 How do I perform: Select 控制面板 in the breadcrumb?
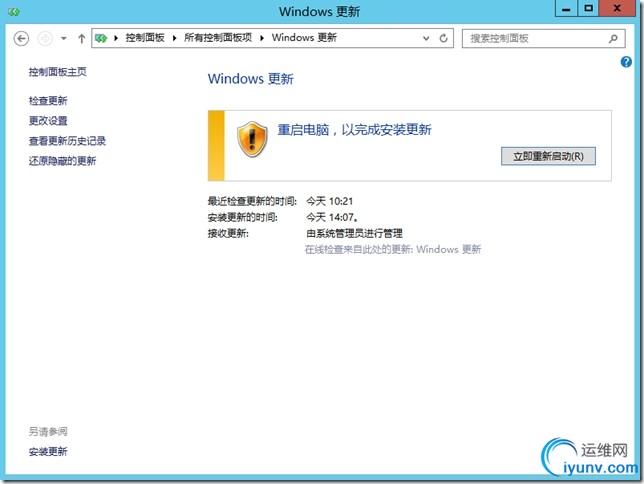[145, 38]
